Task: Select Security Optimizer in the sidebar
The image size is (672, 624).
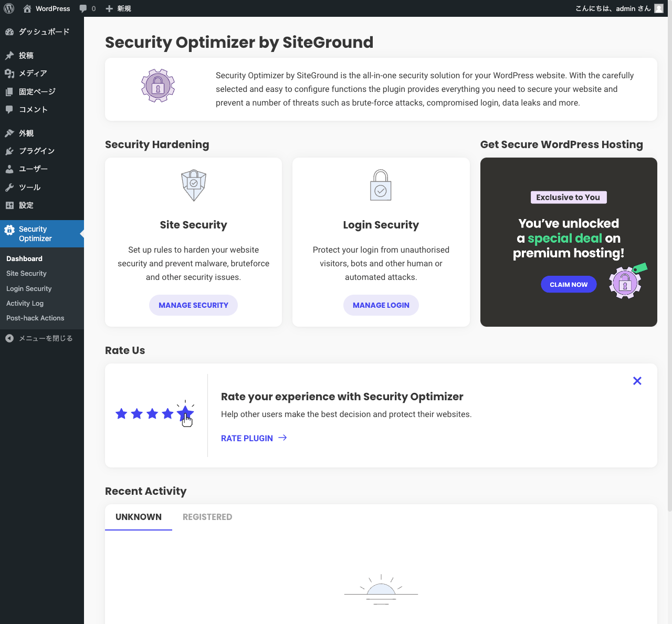Action: coord(42,234)
